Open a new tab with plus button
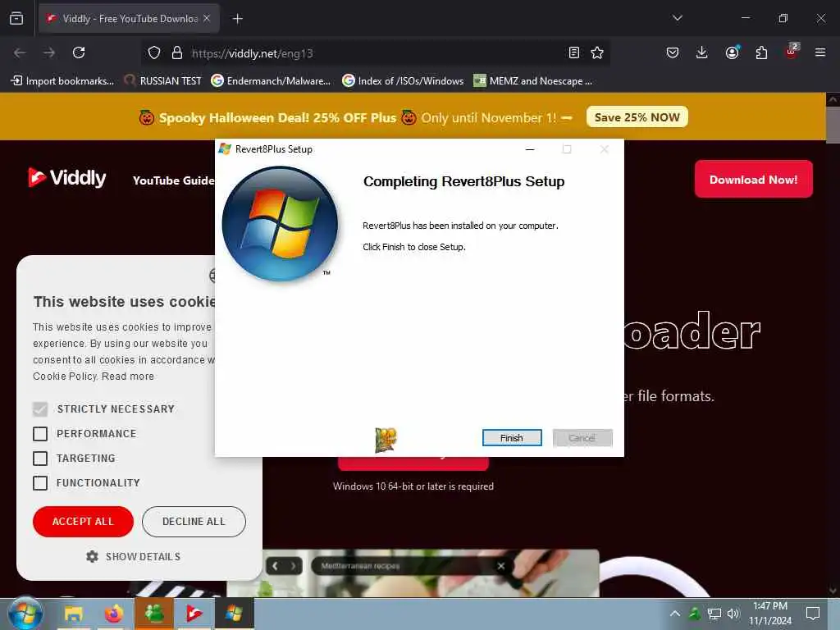The width and height of the screenshot is (840, 630). point(238,19)
